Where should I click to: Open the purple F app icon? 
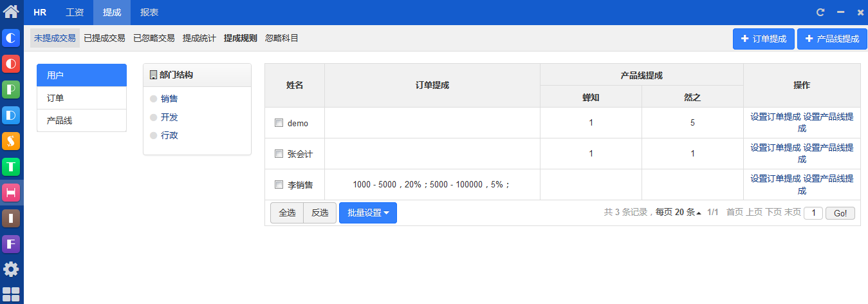[x=11, y=244]
